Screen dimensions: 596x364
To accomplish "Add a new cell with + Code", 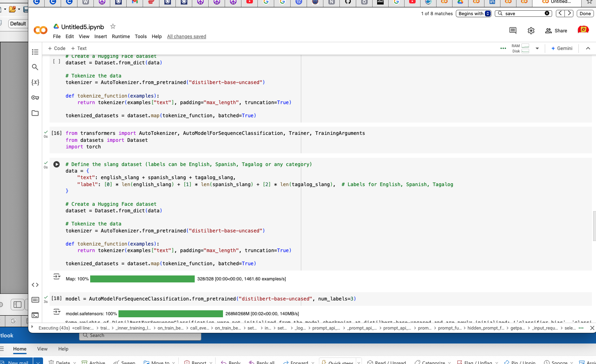I will pos(56,48).
